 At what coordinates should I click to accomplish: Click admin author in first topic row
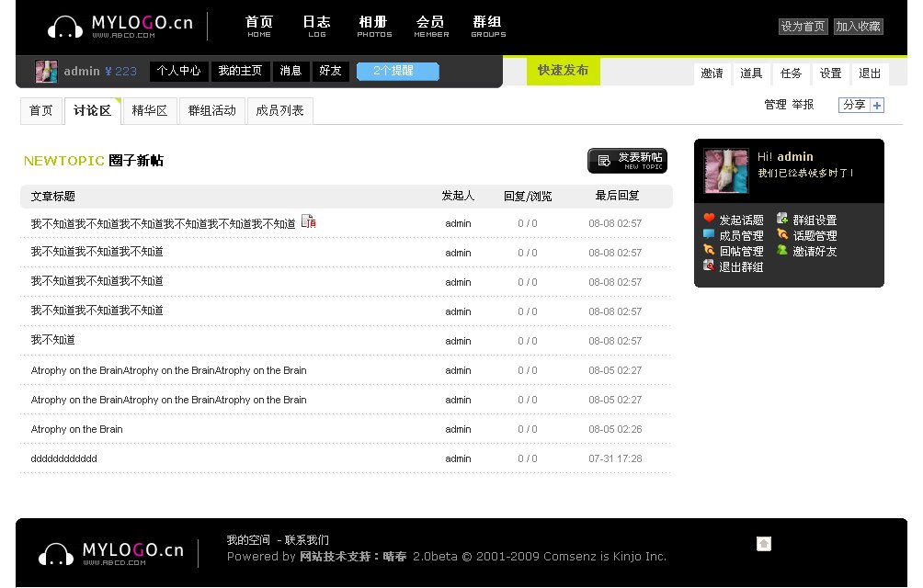tap(458, 223)
